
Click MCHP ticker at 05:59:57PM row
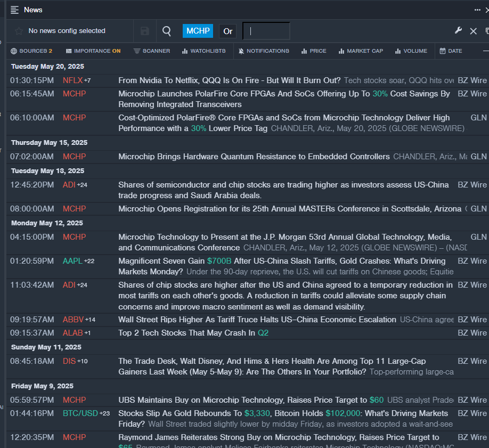[74, 400]
